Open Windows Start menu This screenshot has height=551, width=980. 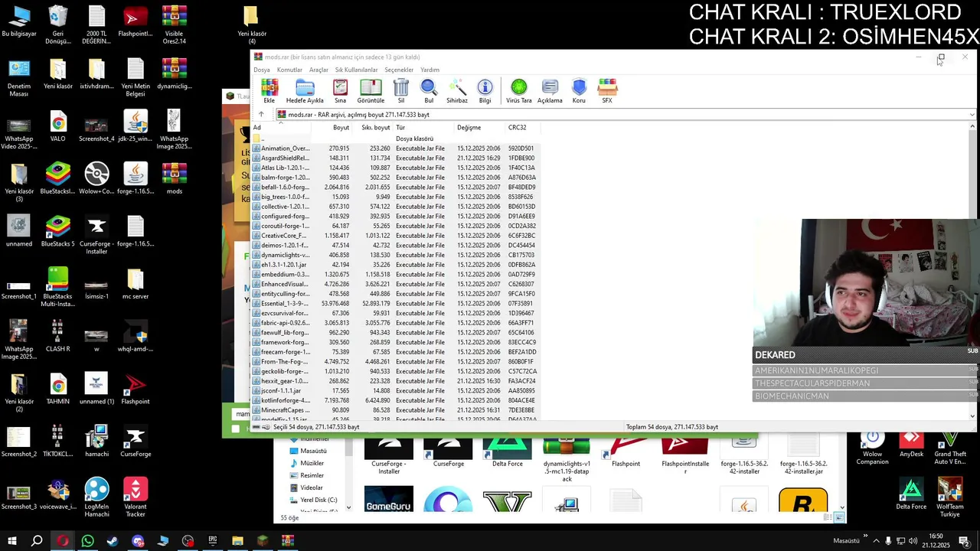pyautogui.click(x=12, y=540)
